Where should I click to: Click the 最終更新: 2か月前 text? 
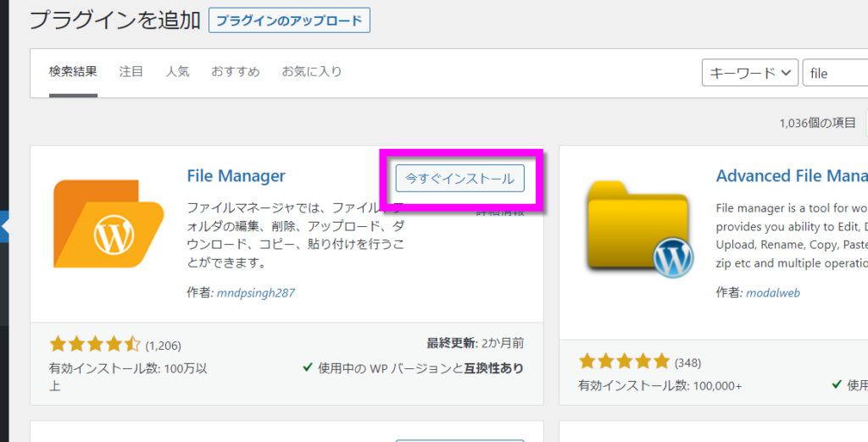point(475,344)
